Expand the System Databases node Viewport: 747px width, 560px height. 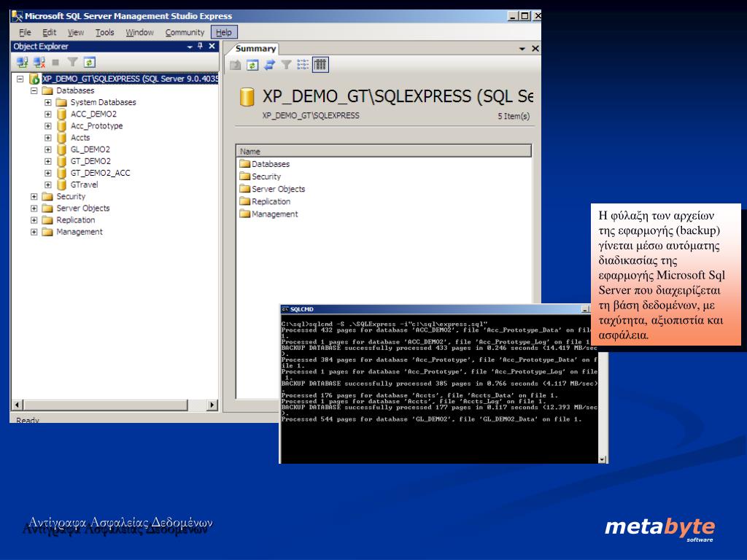tap(47, 102)
